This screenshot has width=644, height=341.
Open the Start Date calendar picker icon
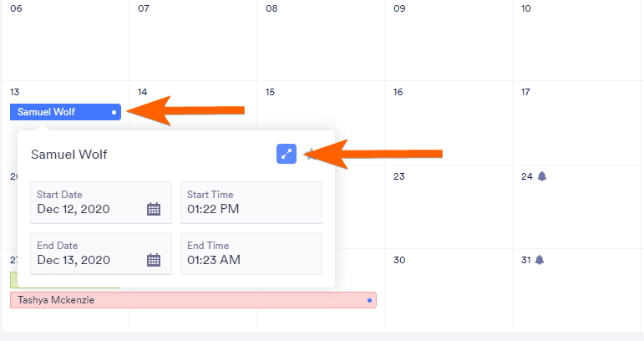(x=154, y=209)
